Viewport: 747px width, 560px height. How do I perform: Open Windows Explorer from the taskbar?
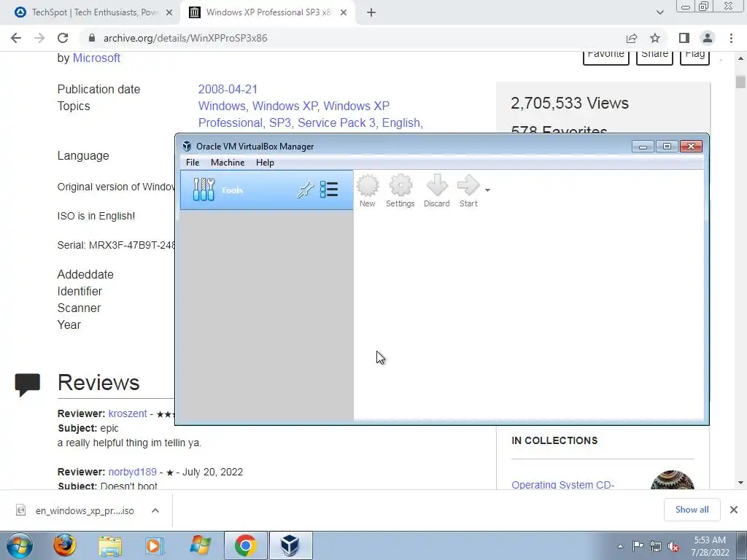point(110,545)
